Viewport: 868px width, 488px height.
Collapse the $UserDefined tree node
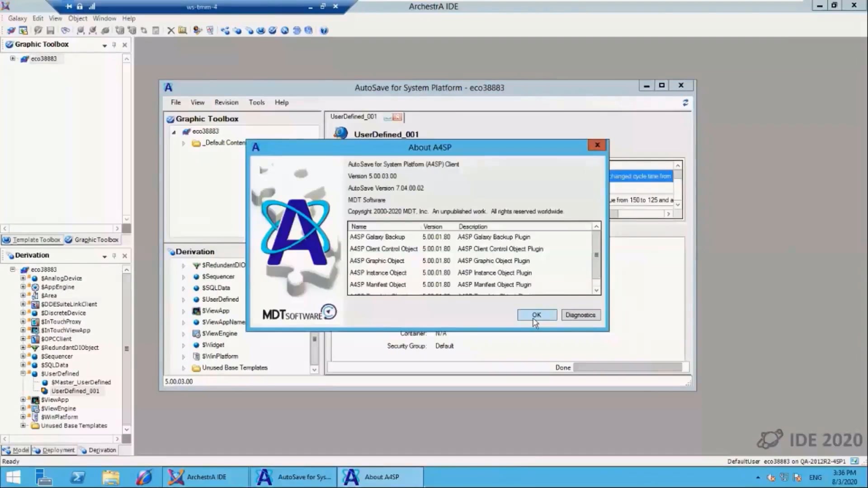pos(23,373)
